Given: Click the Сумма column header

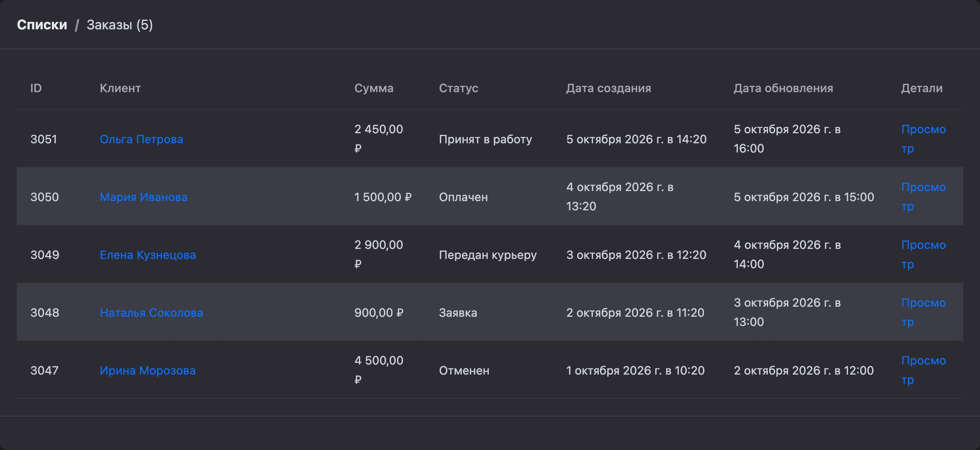Looking at the screenshot, I should click(x=374, y=88).
